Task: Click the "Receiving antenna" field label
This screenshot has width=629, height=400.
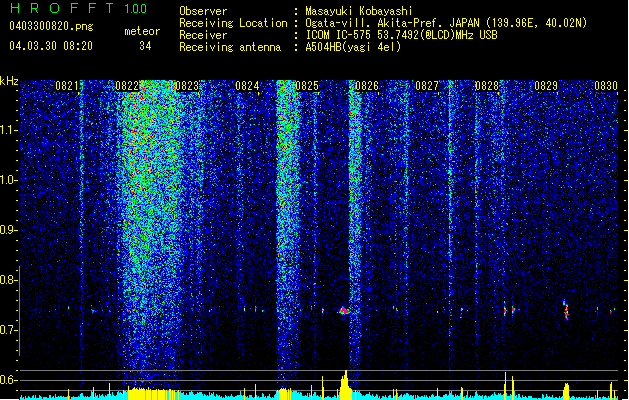Action: [x=230, y=47]
